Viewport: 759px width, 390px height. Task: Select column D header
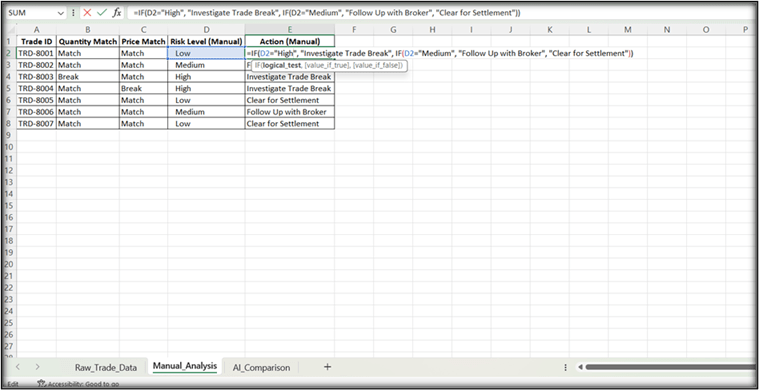(x=206, y=30)
